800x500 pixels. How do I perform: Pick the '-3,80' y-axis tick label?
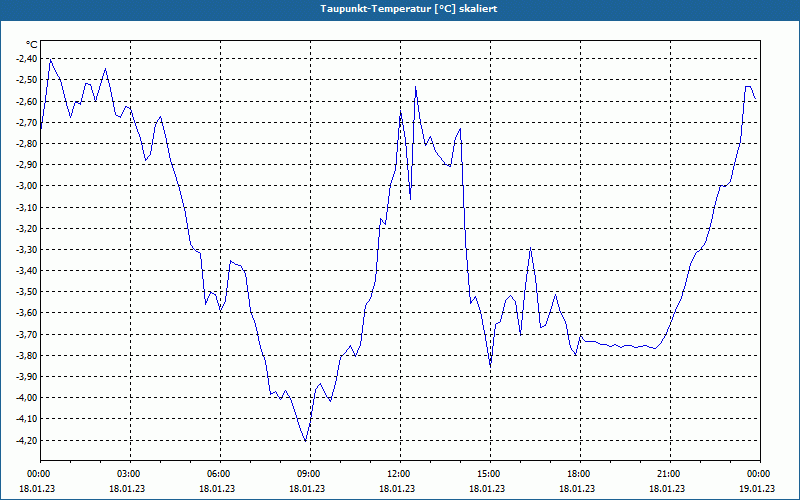click(27, 355)
